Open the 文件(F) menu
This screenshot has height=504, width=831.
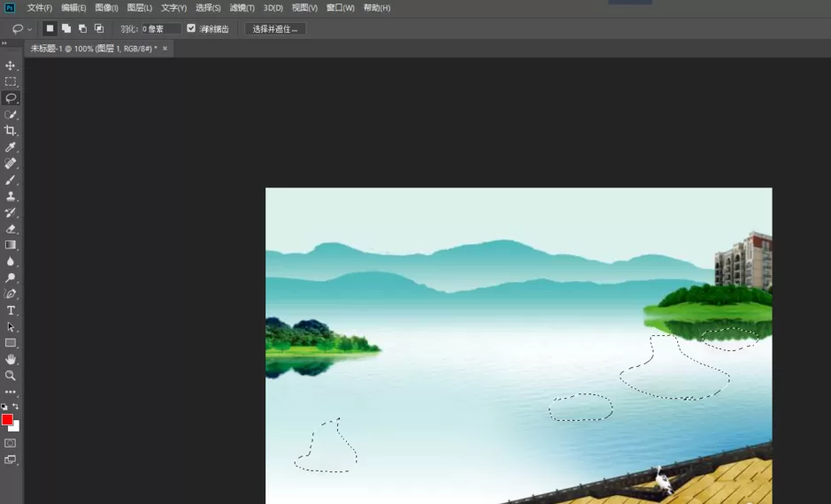(40, 8)
